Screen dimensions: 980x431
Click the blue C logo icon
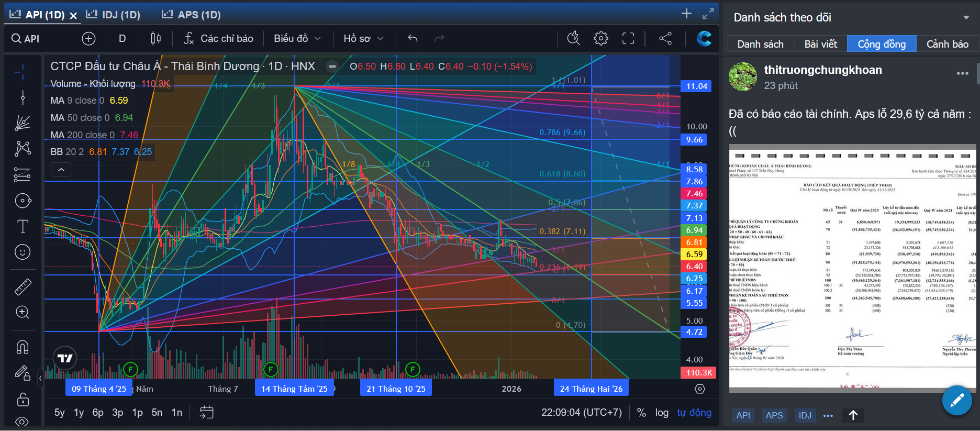pyautogui.click(x=704, y=38)
